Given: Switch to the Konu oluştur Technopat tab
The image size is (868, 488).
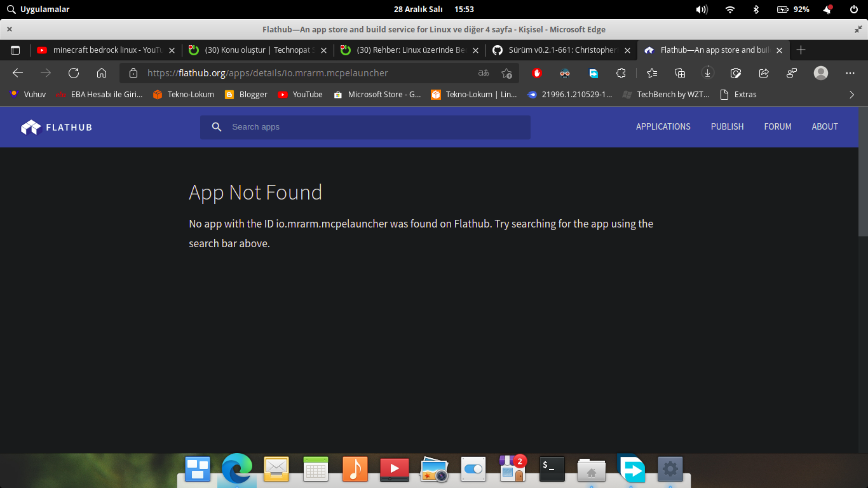Looking at the screenshot, I should pos(258,50).
